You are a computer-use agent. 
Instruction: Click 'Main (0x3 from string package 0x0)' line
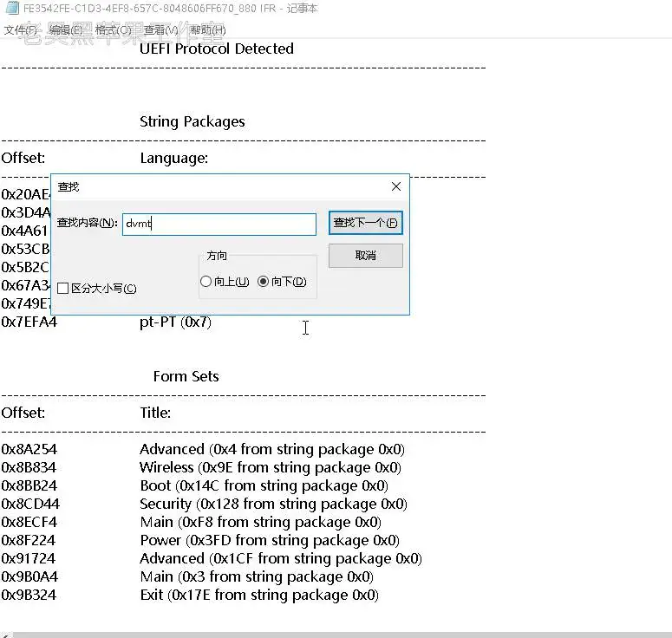[257, 576]
